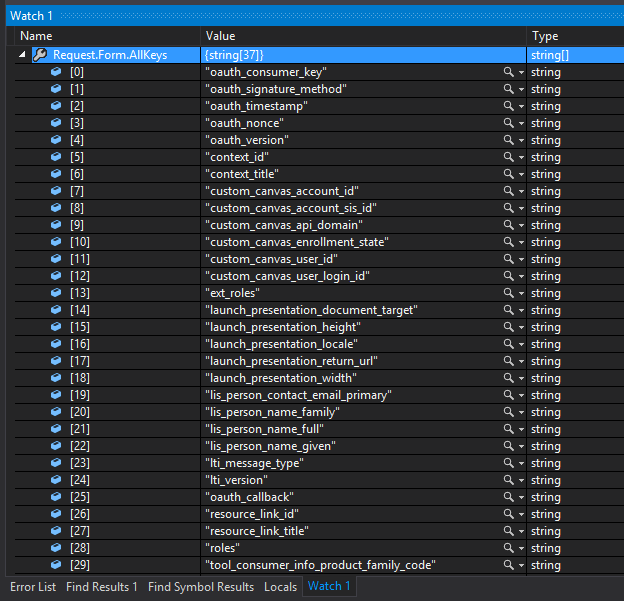Click the Watch 1 panel title bar
The image size is (624, 601).
coord(315,16)
